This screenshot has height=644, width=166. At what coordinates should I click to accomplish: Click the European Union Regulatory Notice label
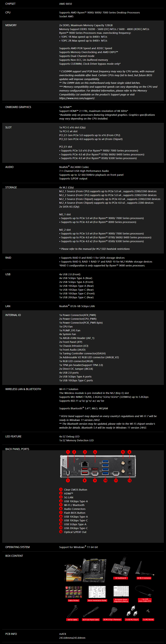point(121,600)
